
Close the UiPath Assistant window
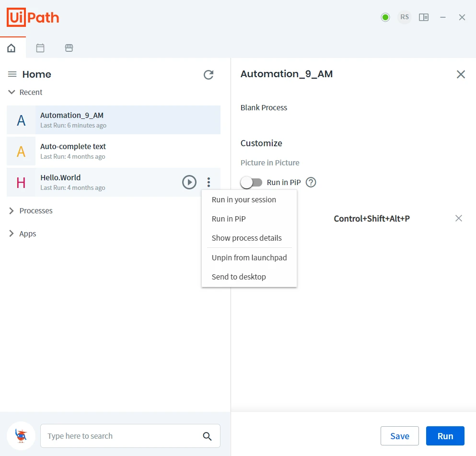[x=462, y=17]
